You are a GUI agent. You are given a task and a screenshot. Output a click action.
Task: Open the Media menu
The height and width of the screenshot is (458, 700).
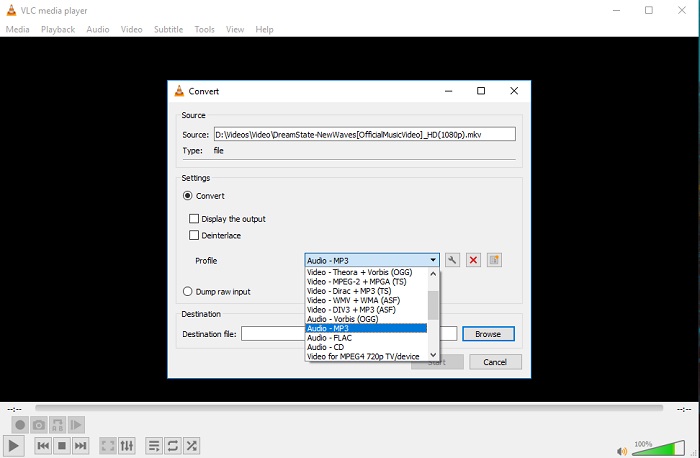pos(17,29)
